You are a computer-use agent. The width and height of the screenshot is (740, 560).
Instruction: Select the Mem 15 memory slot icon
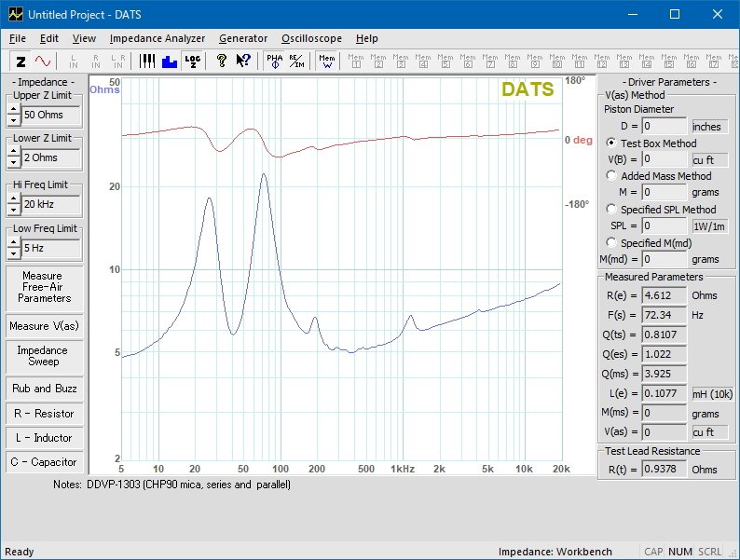(669, 61)
